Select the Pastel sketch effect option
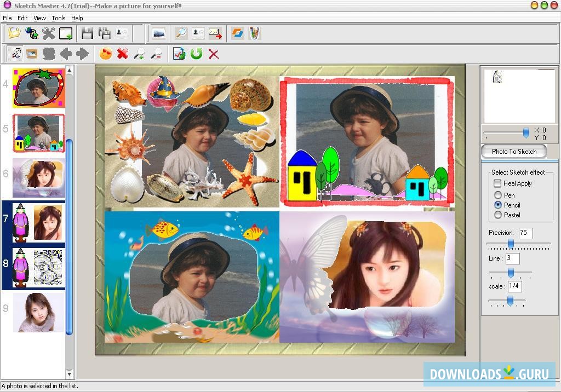The image size is (561, 392). tap(498, 215)
